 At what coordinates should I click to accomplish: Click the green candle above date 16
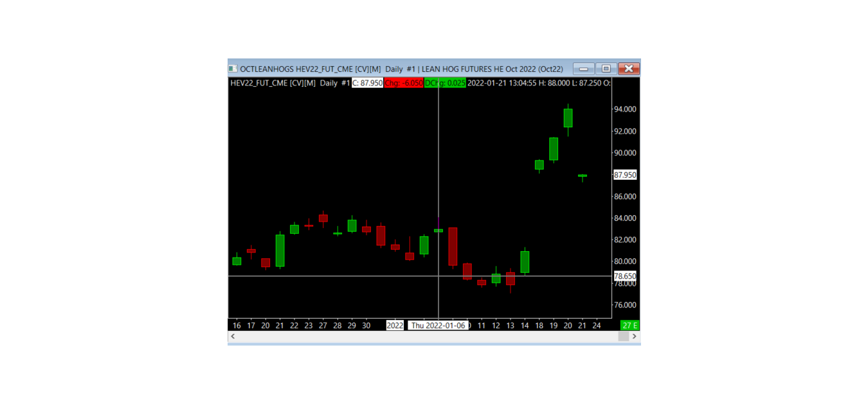click(x=237, y=261)
